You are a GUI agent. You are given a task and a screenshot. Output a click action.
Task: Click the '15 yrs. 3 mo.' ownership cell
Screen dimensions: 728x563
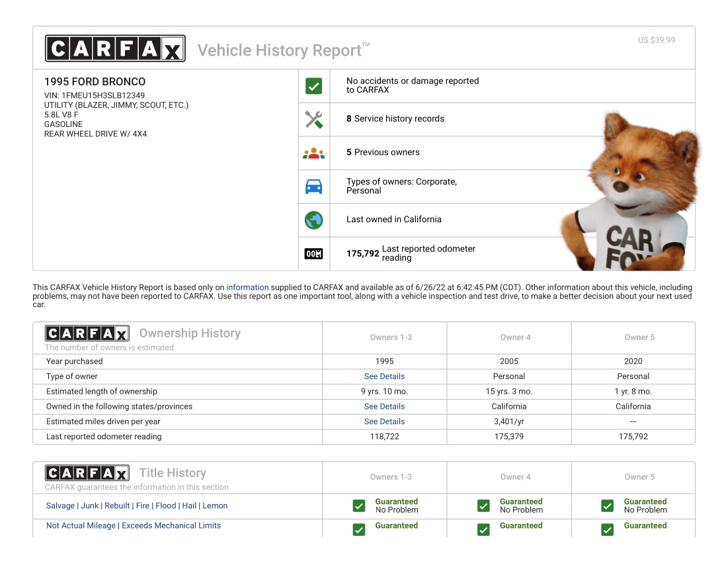coord(509,392)
